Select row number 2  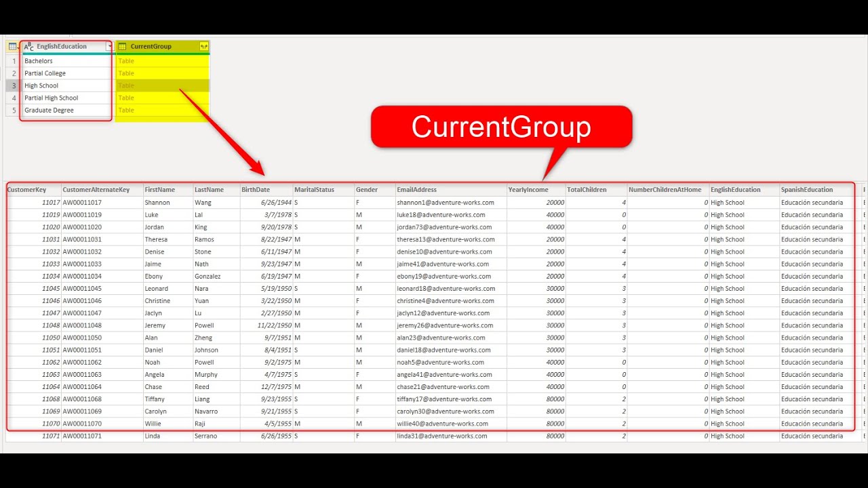pos(14,73)
